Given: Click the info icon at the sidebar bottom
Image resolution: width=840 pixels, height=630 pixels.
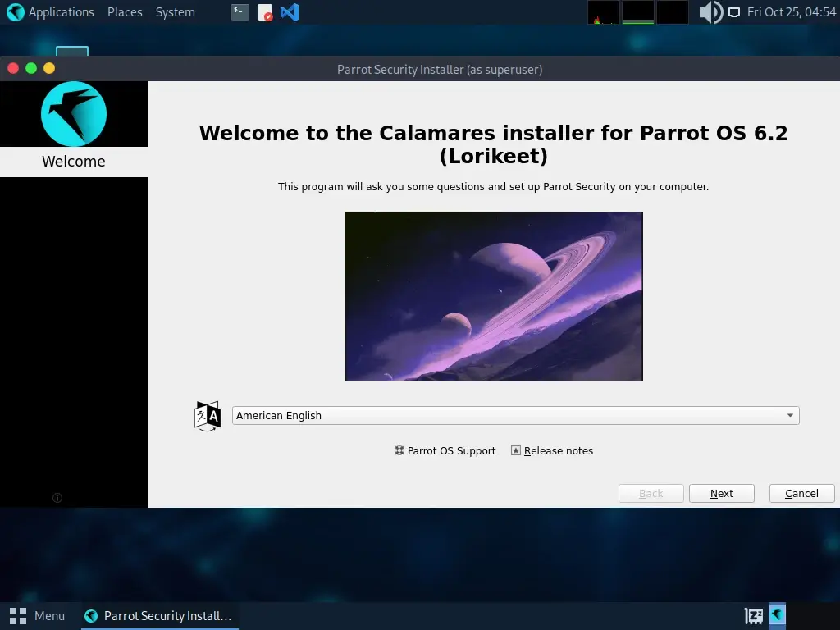Looking at the screenshot, I should tap(57, 497).
